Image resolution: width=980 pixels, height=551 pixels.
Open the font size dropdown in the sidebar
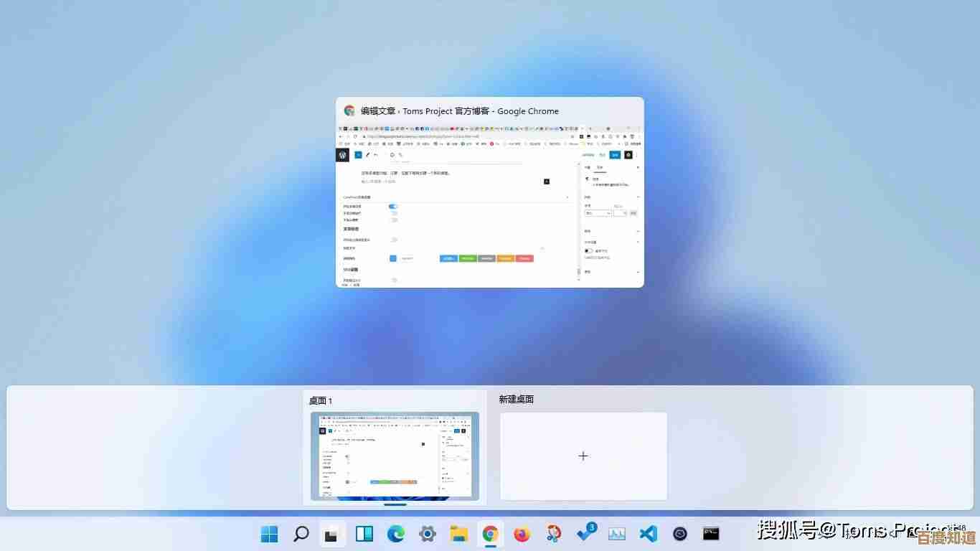tap(598, 213)
